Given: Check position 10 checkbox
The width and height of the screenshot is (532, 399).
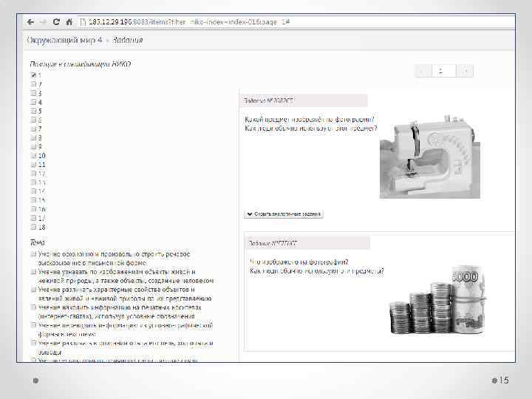Looking at the screenshot, I should (33, 155).
